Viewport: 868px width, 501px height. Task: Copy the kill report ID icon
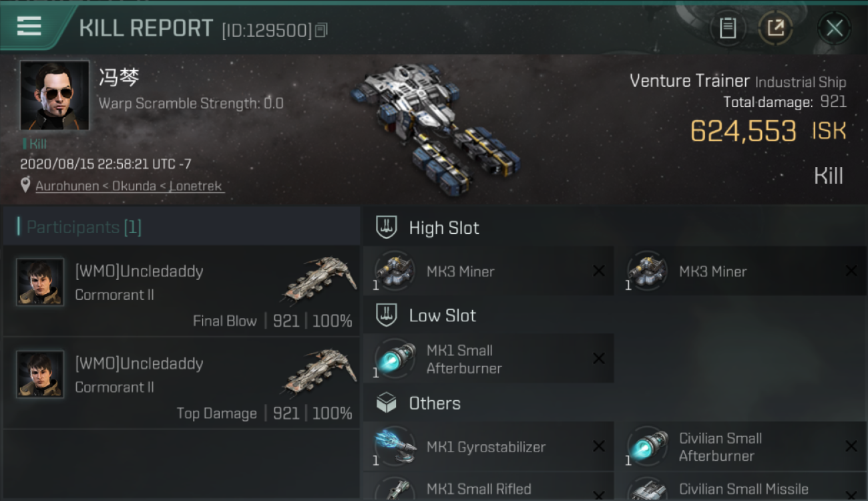coord(322,30)
